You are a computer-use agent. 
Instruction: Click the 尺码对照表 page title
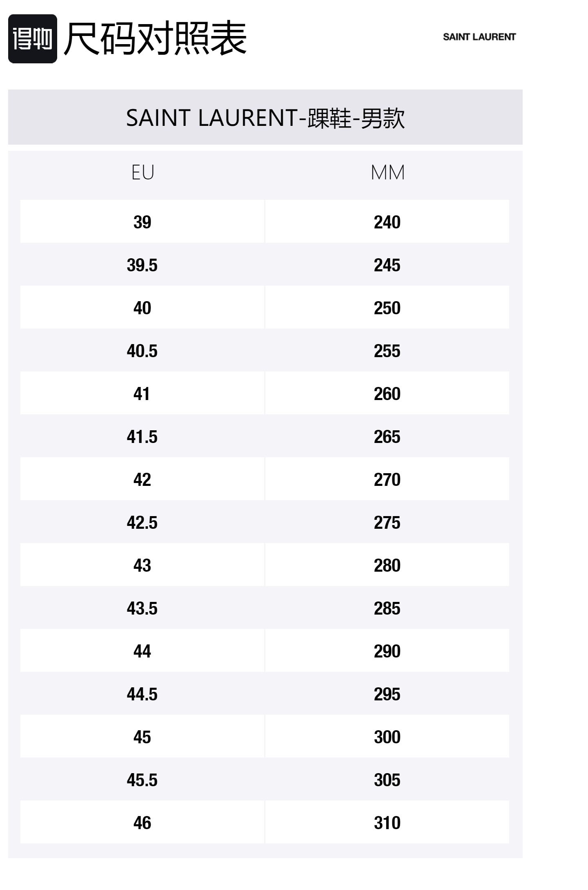(x=155, y=38)
